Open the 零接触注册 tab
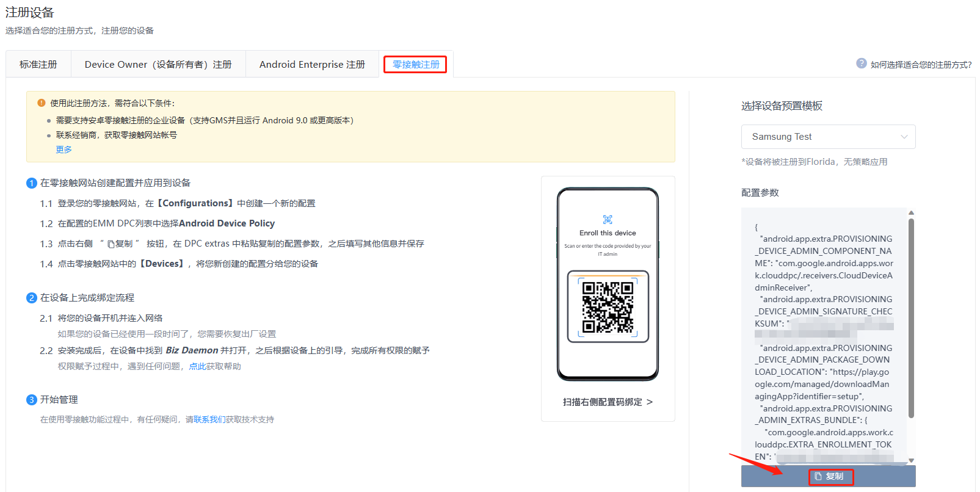 click(416, 64)
